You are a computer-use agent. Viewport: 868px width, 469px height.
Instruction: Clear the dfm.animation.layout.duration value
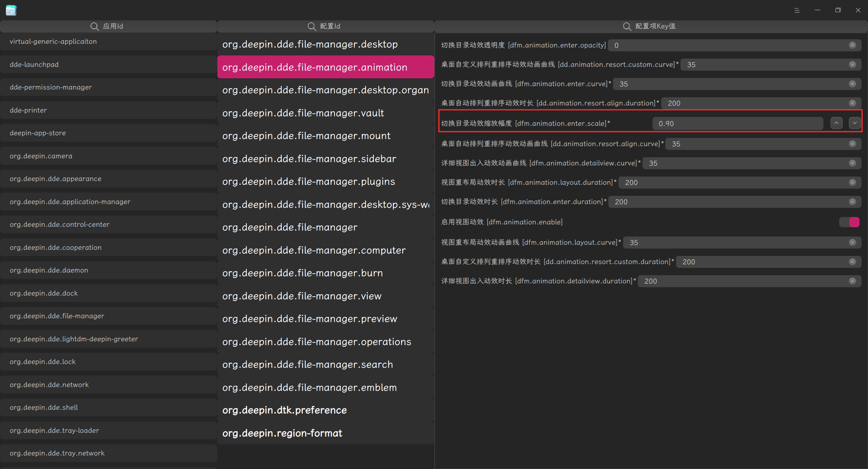pyautogui.click(x=852, y=183)
